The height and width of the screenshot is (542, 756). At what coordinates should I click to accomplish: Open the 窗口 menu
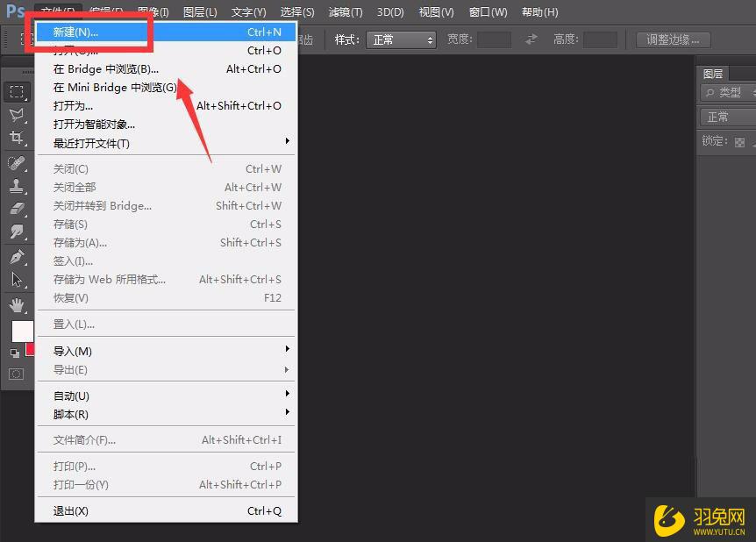(488, 11)
